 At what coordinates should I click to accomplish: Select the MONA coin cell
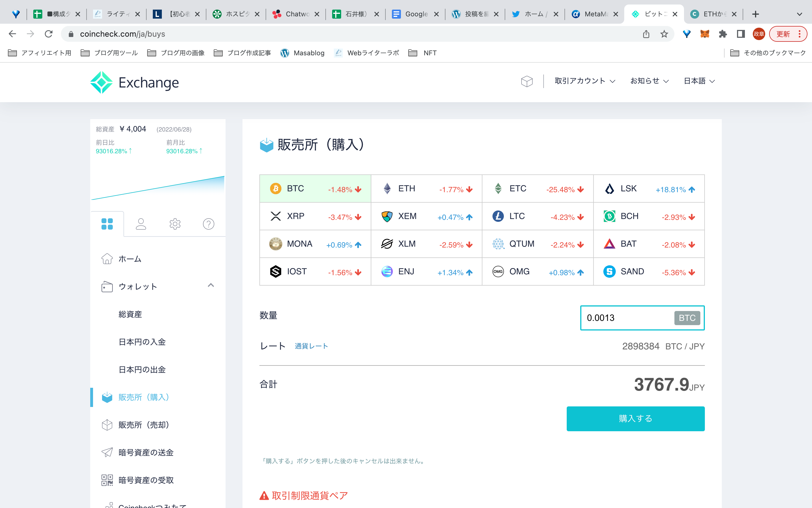315,244
